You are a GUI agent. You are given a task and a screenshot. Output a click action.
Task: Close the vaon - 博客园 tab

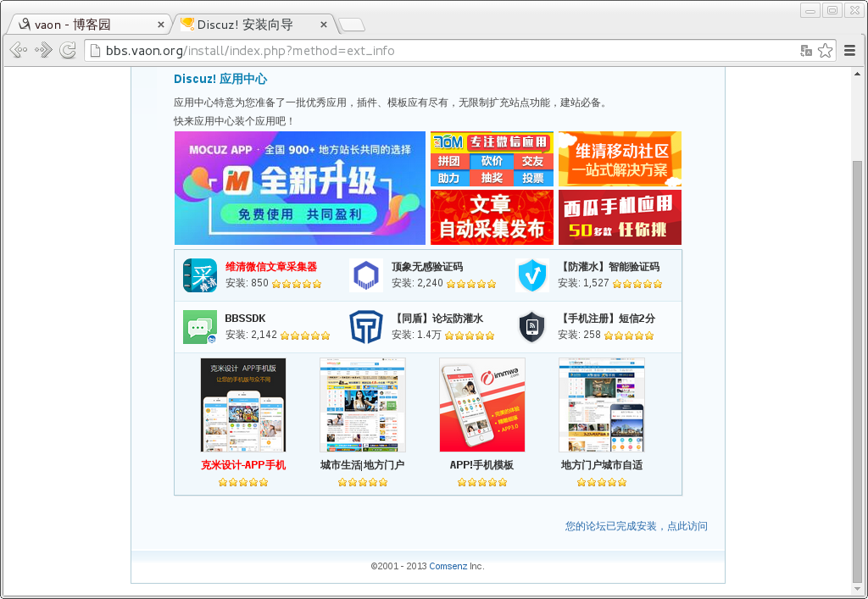160,25
